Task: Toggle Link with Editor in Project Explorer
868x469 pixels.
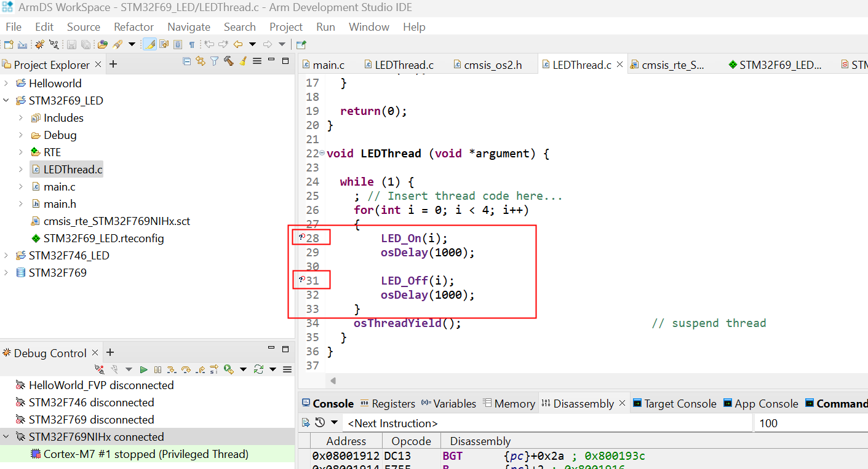Action: pos(200,61)
